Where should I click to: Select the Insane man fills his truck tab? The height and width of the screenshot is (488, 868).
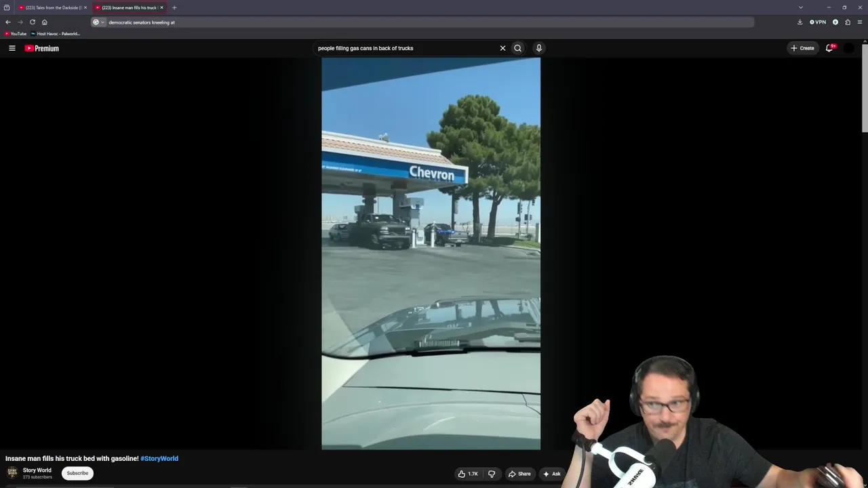point(129,7)
